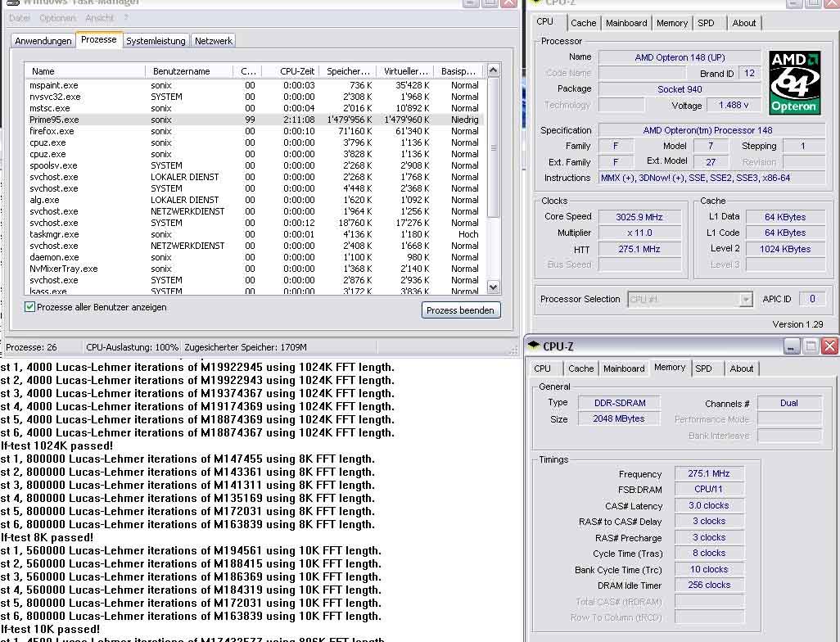Image resolution: width=840 pixels, height=642 pixels.
Task: Click the DRAM Idle Timer value 256 clocks
Action: coord(709,585)
